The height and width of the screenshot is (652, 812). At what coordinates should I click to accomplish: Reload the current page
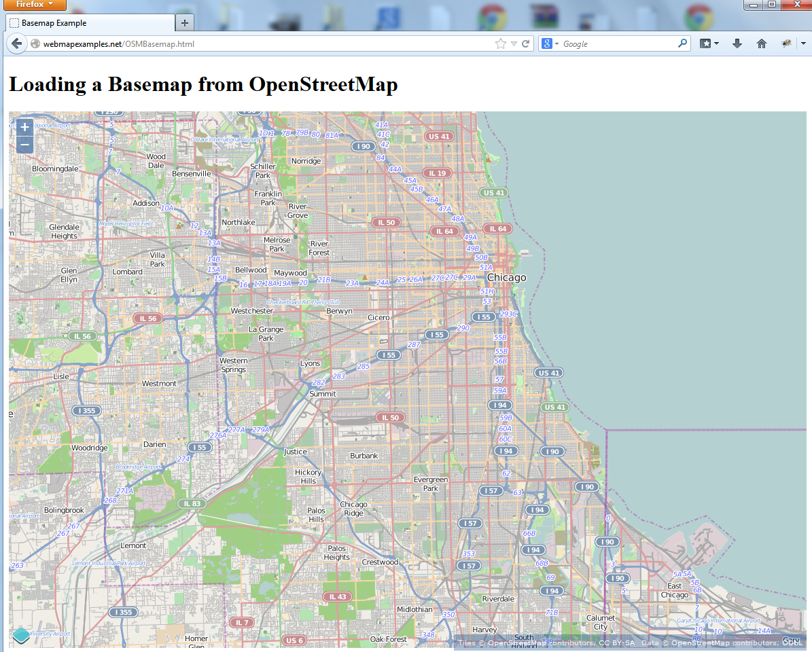525,43
